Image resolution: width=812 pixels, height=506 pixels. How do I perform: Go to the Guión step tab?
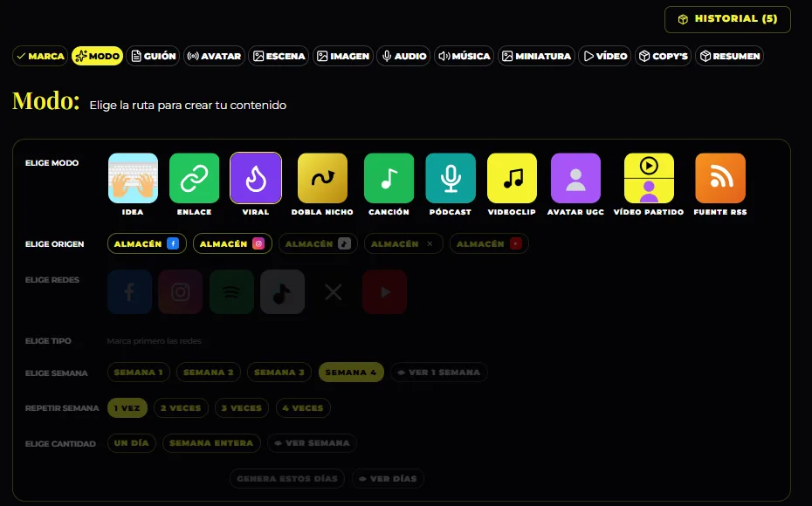pos(154,56)
